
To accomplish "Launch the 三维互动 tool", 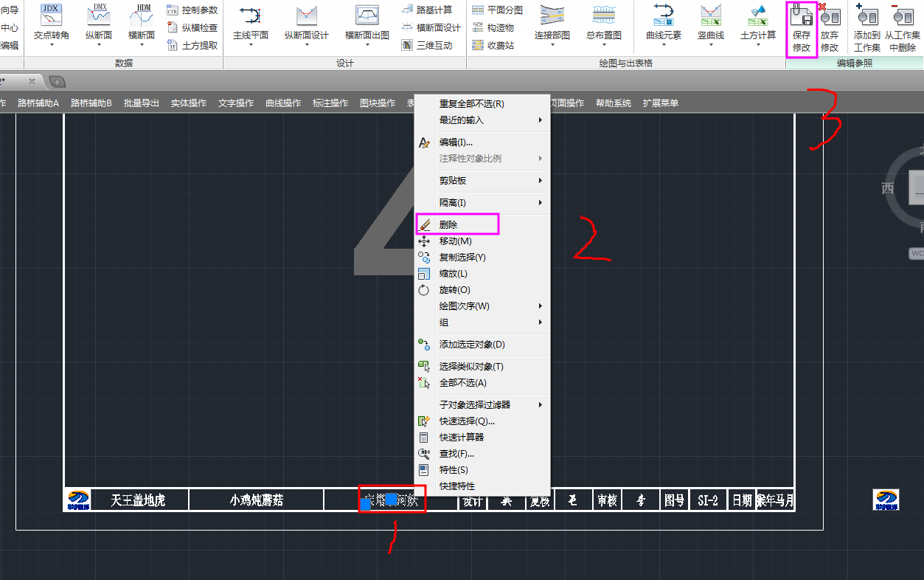I will click(x=427, y=45).
